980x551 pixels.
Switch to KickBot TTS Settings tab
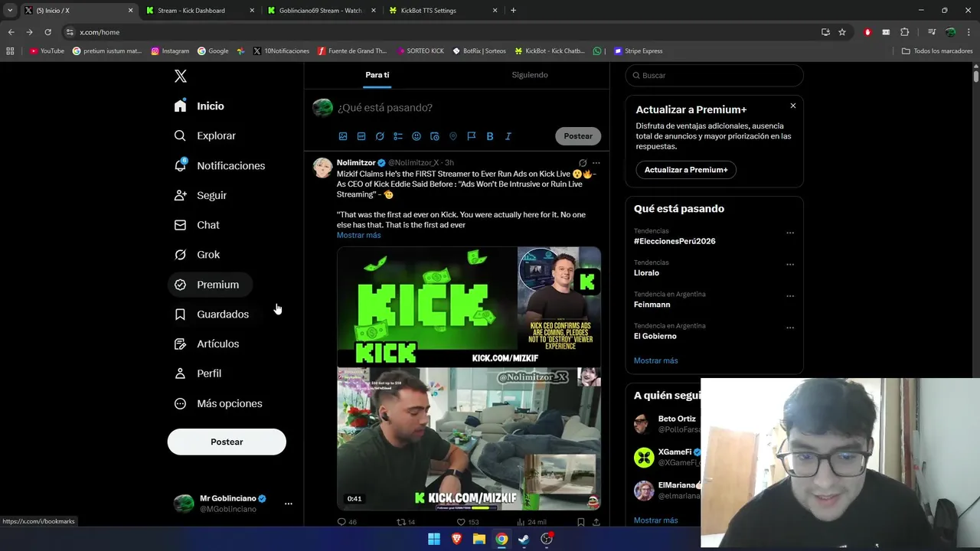point(443,11)
